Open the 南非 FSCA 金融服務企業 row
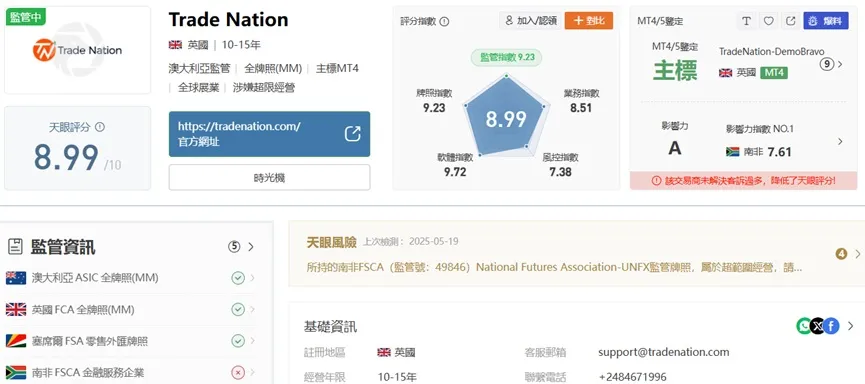 [131, 372]
